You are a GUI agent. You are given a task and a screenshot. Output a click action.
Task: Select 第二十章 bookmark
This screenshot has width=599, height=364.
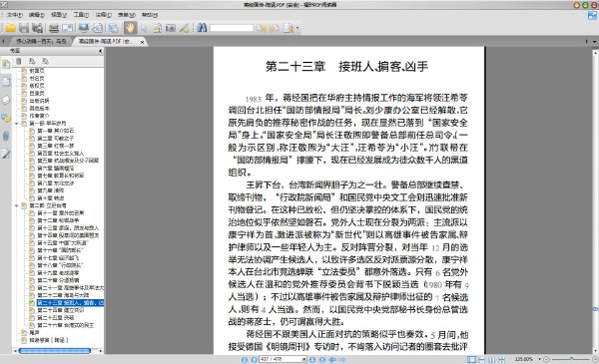coord(58,280)
